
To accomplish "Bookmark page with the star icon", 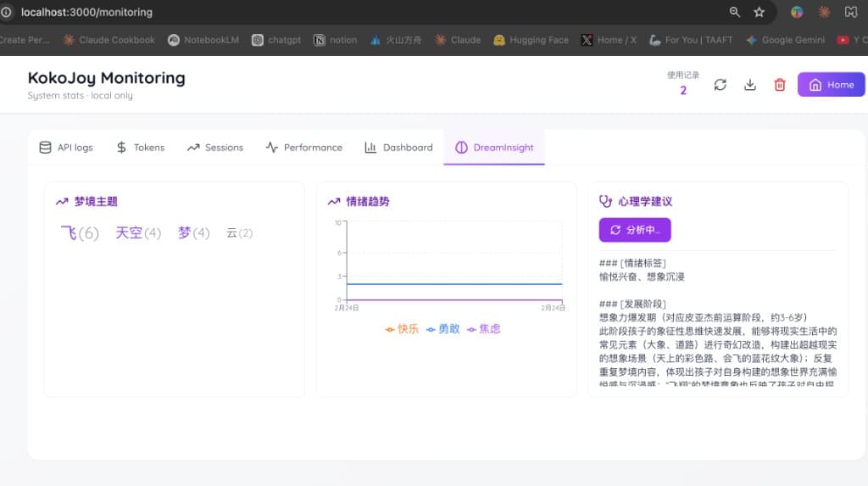I will point(759,13).
